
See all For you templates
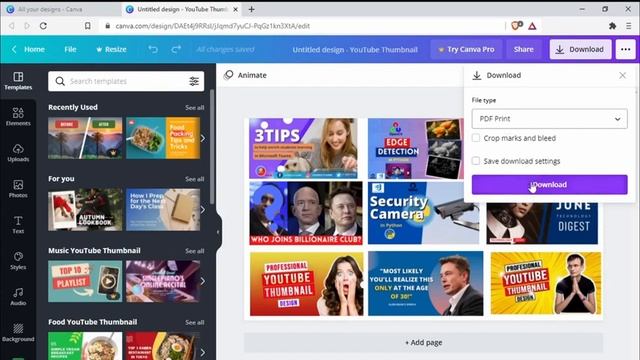(x=194, y=179)
